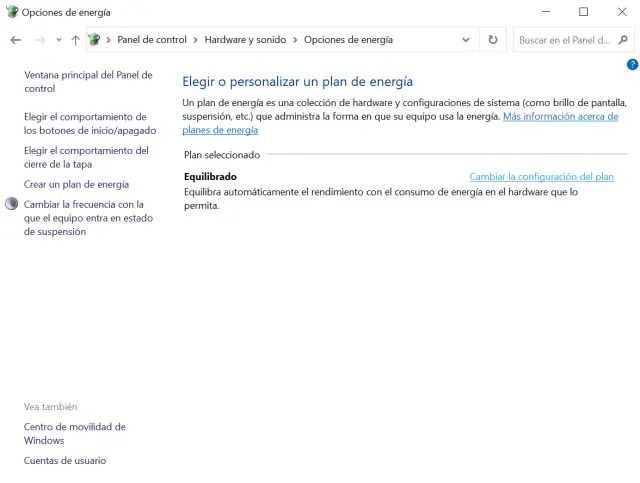Image resolution: width=640 pixels, height=483 pixels.
Task: Click the moon icon beside suspension link
Action: coord(12,204)
